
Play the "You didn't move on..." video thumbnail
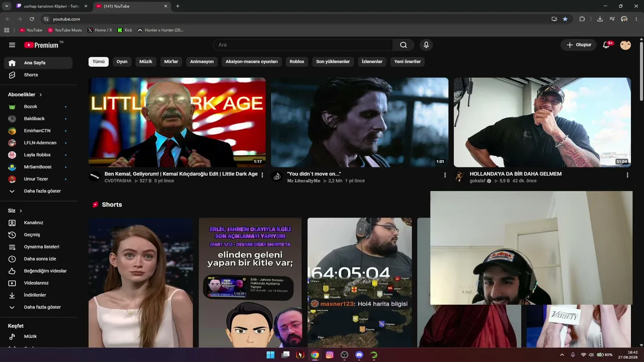[x=359, y=122]
